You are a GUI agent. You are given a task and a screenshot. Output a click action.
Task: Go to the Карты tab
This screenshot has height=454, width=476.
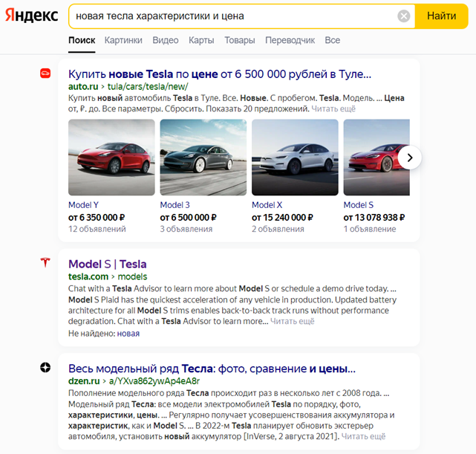pyautogui.click(x=201, y=40)
